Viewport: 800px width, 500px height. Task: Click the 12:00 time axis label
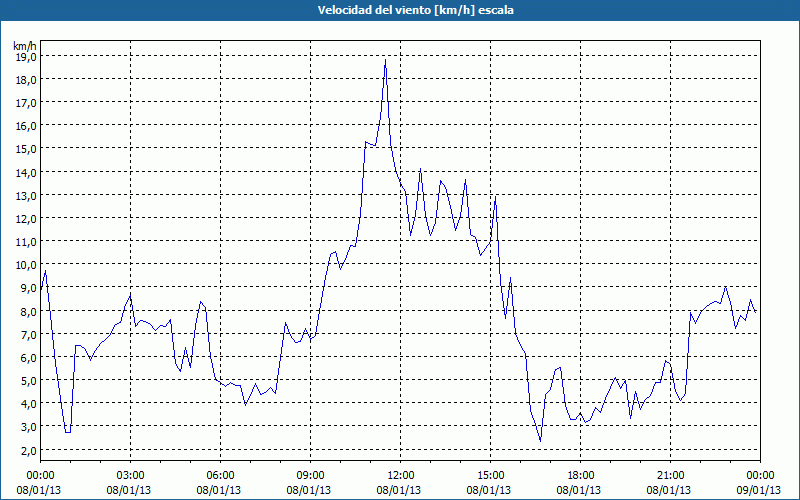(x=401, y=476)
